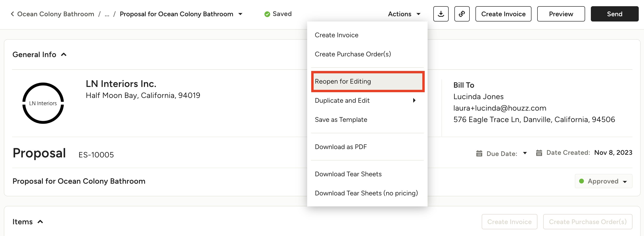Click the Preview button

(561, 14)
